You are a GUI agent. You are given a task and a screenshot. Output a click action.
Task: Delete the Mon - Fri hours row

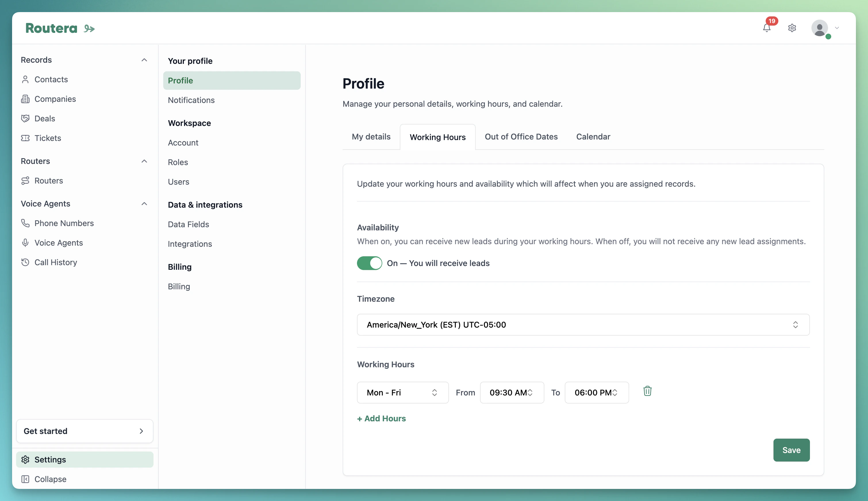point(647,391)
